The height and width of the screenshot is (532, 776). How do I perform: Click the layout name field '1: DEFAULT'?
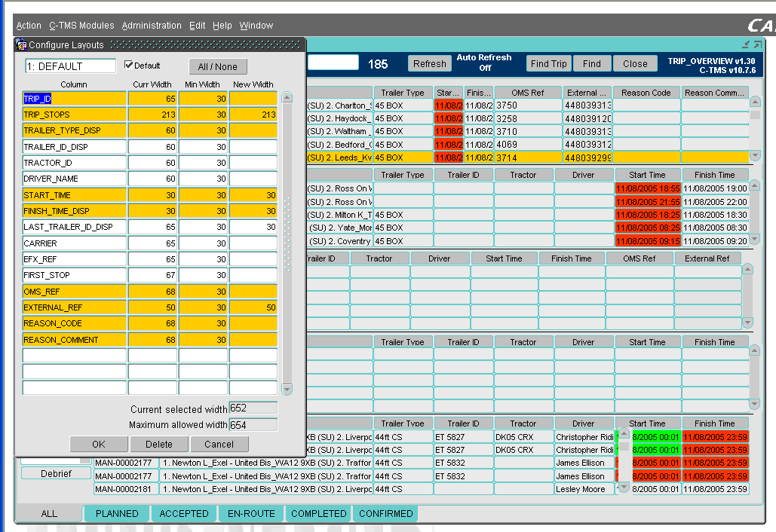pyautogui.click(x=70, y=66)
